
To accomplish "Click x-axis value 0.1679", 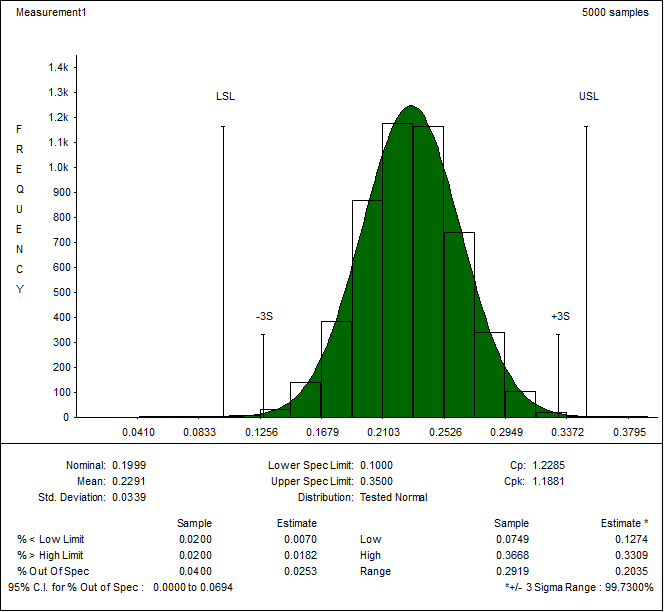I will (x=323, y=432).
